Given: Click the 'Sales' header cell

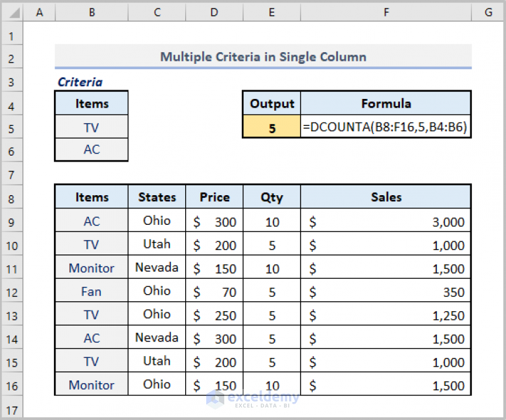Looking at the screenshot, I should [386, 196].
